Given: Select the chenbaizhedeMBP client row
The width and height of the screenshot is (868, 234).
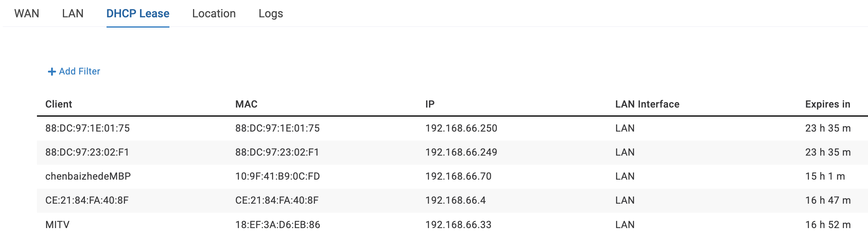Looking at the screenshot, I should (88, 176).
